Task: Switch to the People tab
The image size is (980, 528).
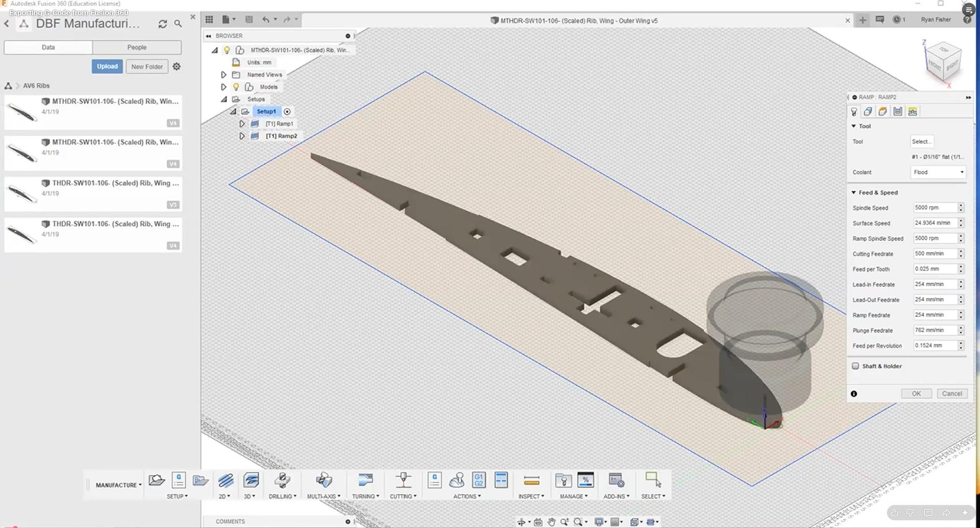Action: point(136,47)
